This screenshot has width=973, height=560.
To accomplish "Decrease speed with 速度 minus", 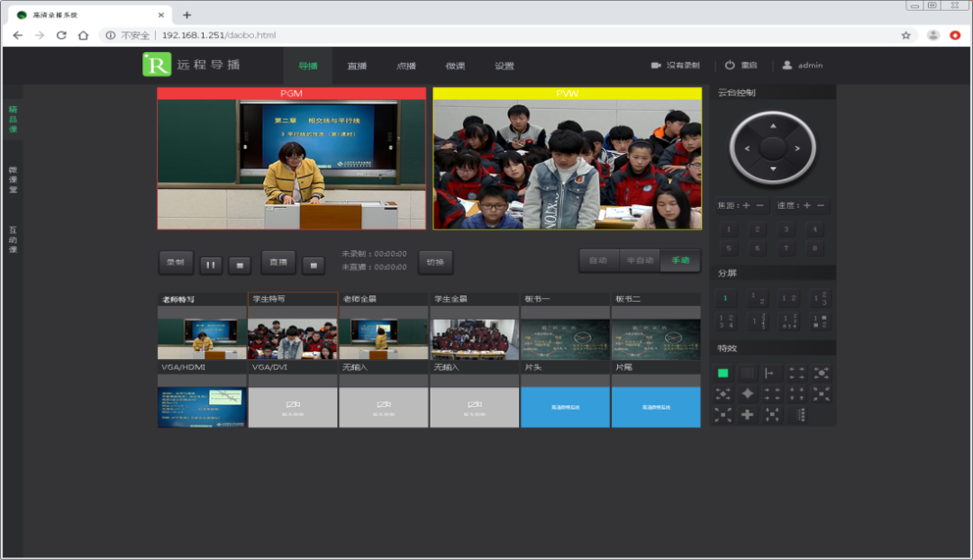I will pos(820,206).
